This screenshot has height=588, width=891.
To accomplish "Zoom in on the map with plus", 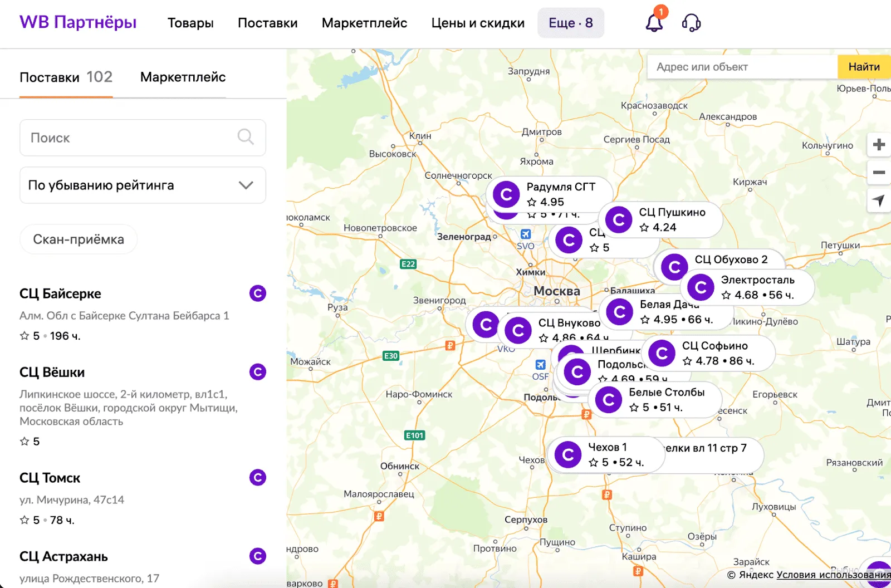I will click(x=879, y=145).
